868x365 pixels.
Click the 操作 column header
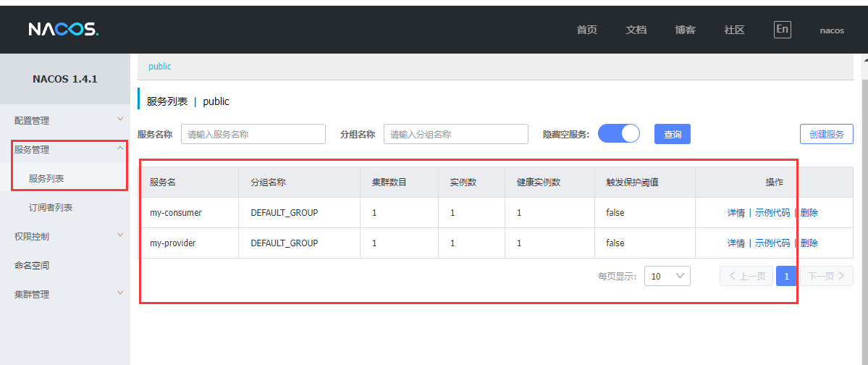[x=775, y=182]
